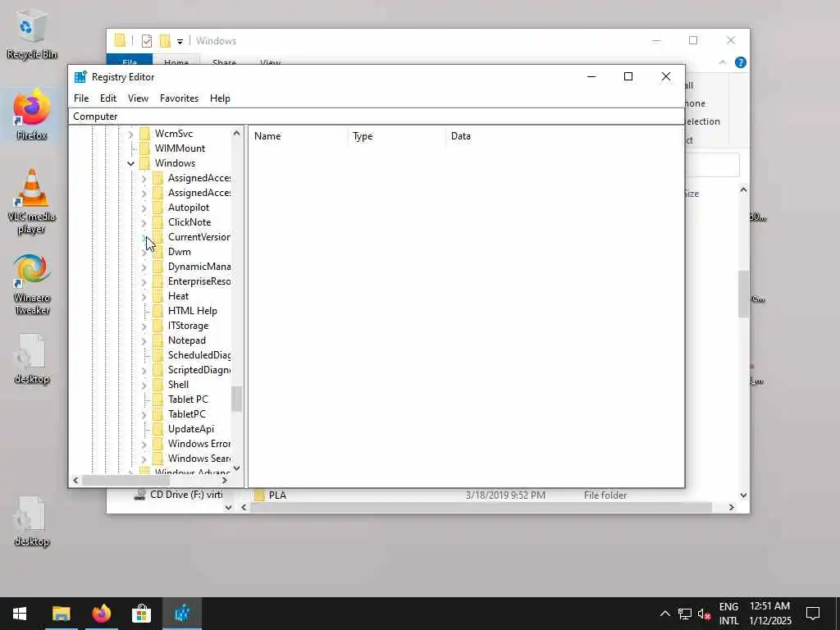Viewport: 840px width, 630px height.
Task: Click the tree horizontal scroll left arrow
Action: point(75,481)
